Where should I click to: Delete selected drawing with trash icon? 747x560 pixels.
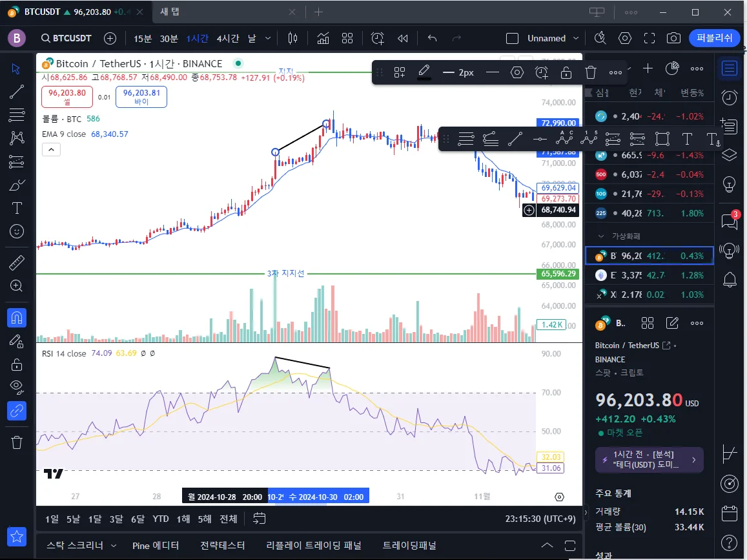(x=591, y=72)
